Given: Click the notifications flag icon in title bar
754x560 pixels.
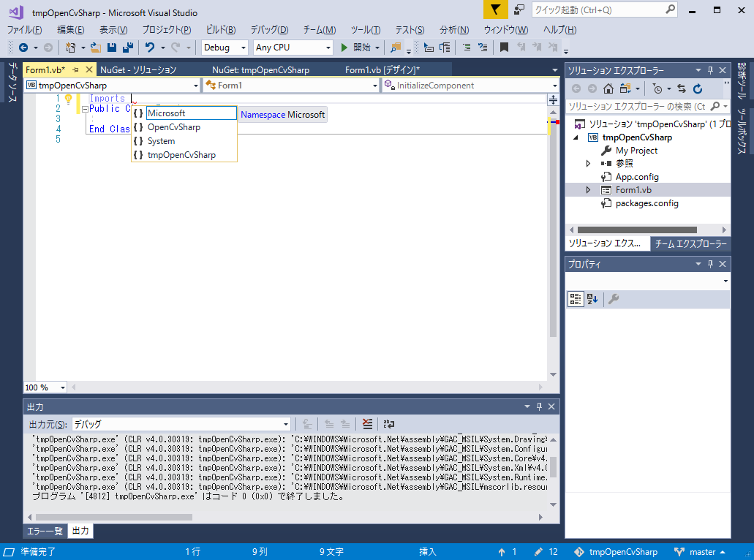Looking at the screenshot, I should [x=495, y=10].
